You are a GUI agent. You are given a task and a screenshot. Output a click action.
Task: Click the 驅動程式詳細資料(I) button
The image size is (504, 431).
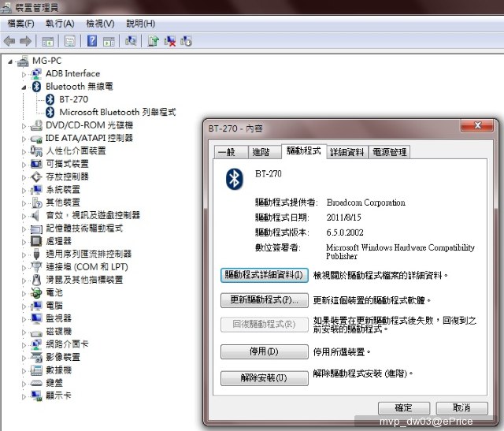265,275
